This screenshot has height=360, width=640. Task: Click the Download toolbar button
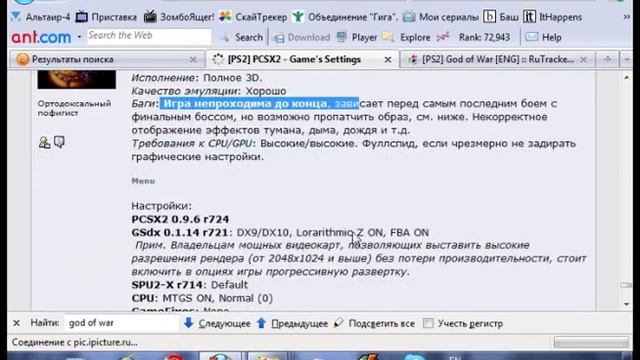tap(302, 38)
